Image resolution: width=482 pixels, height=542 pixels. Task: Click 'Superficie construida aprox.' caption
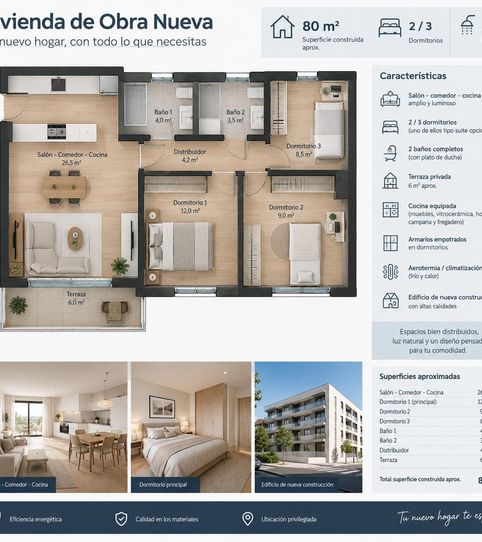(333, 43)
